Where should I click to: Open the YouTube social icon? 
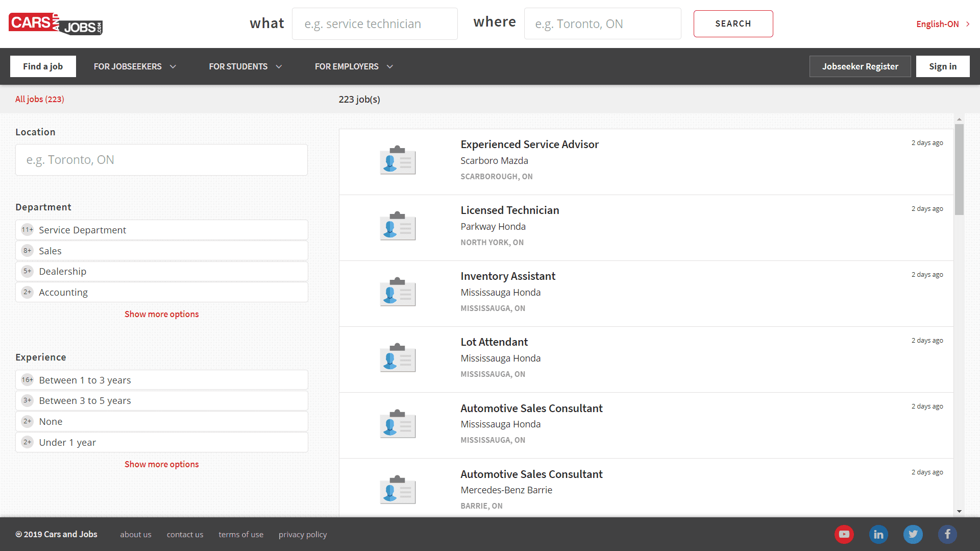point(844,534)
